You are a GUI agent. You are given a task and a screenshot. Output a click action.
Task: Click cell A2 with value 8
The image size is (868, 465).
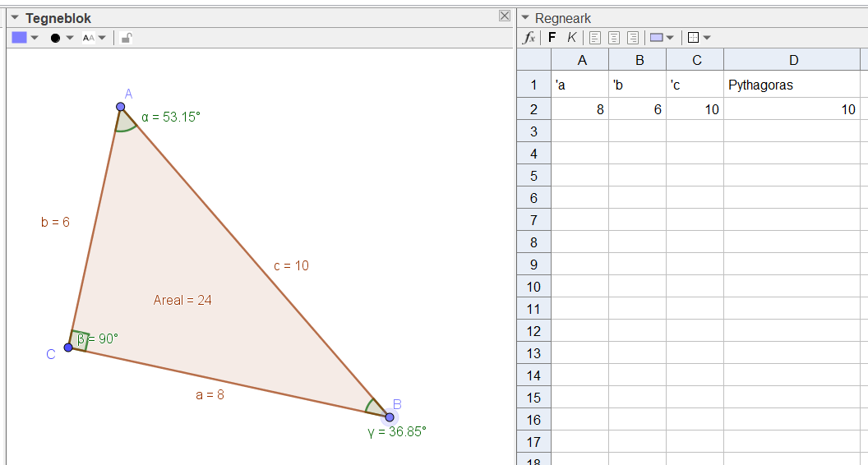click(580, 109)
